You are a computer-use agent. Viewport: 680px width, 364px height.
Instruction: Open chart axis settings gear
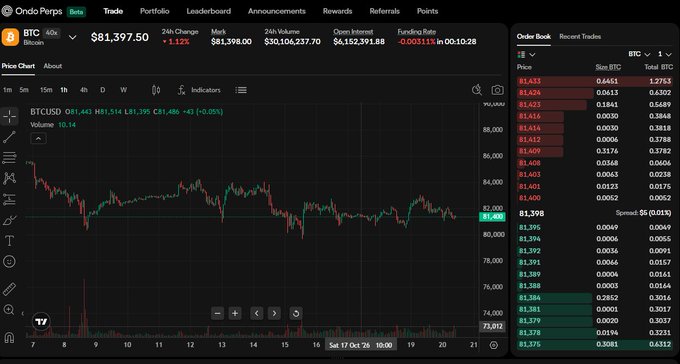point(494,345)
